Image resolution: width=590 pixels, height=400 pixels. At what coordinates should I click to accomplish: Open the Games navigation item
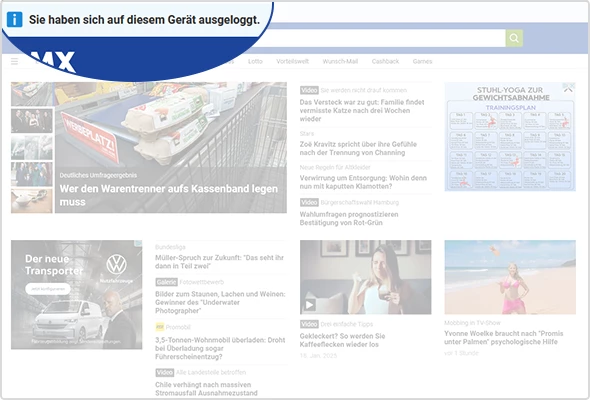pos(422,61)
